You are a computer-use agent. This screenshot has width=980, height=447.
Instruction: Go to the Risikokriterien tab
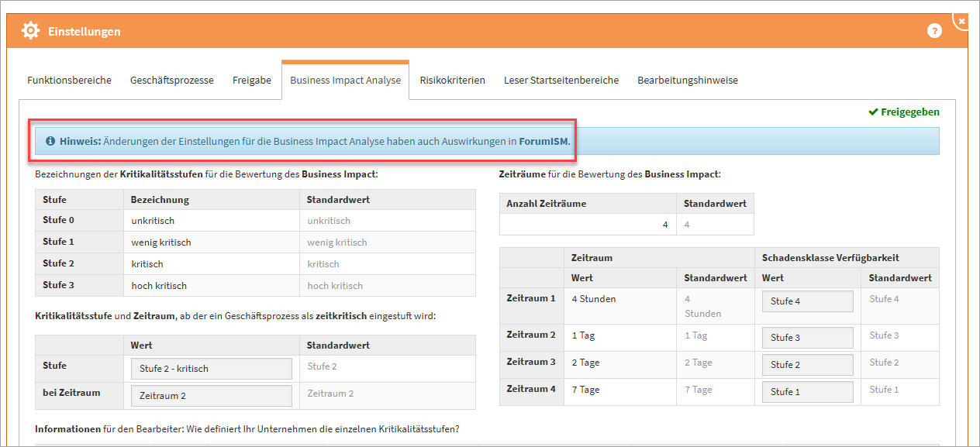(x=452, y=81)
